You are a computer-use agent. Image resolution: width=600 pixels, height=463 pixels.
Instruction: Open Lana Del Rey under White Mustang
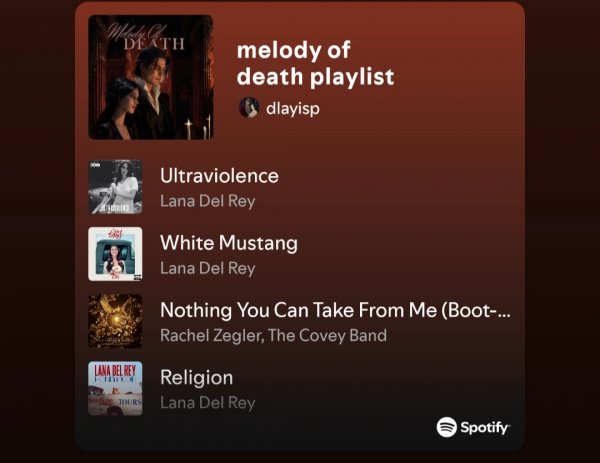(207, 268)
